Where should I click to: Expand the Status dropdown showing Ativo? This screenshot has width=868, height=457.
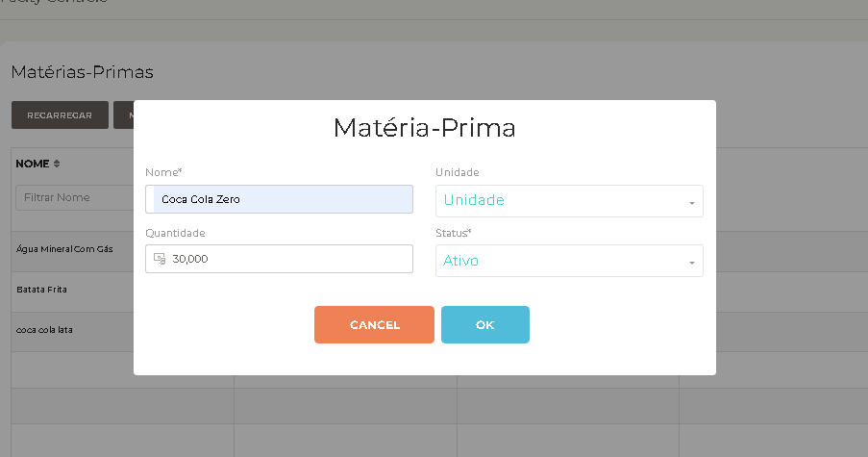[569, 261]
